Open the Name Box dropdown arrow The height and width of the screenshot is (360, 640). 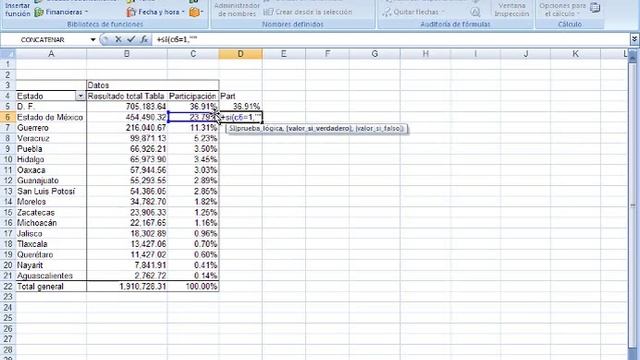[93, 40]
